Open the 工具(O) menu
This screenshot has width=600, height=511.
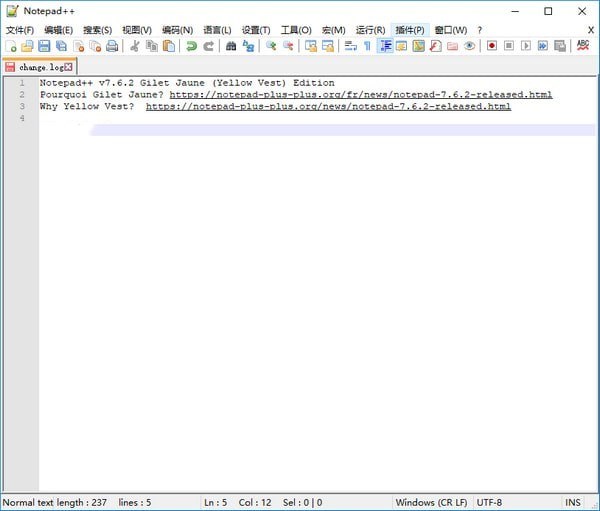(x=296, y=30)
